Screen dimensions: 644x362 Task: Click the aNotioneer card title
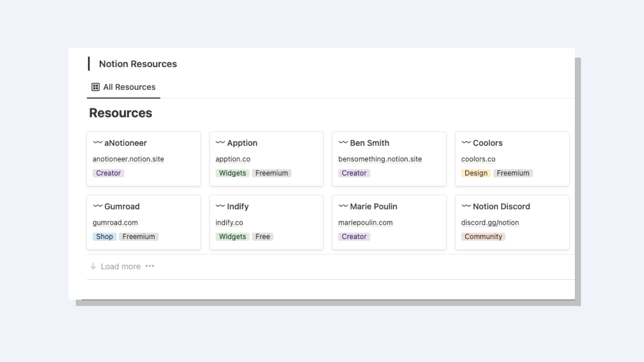[125, 143]
